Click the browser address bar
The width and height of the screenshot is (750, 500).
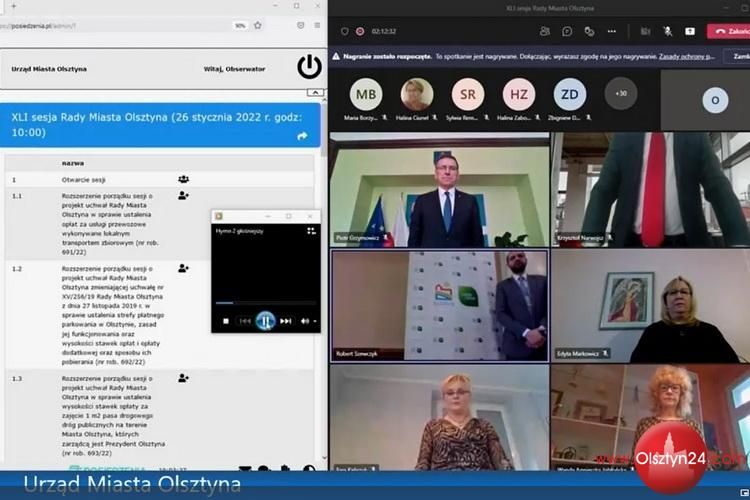tap(115, 26)
